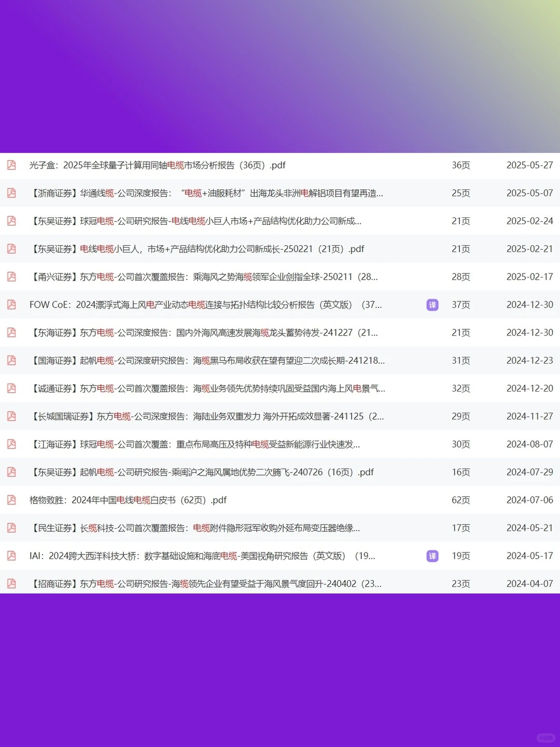Viewport: 560px width, 747px height.
Task: Click PDF icon of 长城国瑞证券 report
Action: pyautogui.click(x=11, y=417)
